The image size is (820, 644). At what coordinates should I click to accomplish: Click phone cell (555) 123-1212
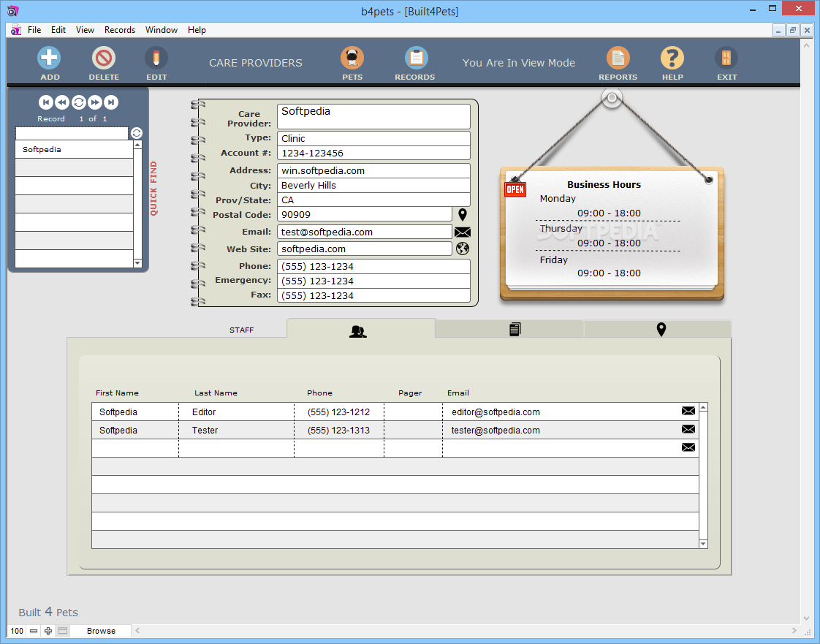[x=339, y=412]
